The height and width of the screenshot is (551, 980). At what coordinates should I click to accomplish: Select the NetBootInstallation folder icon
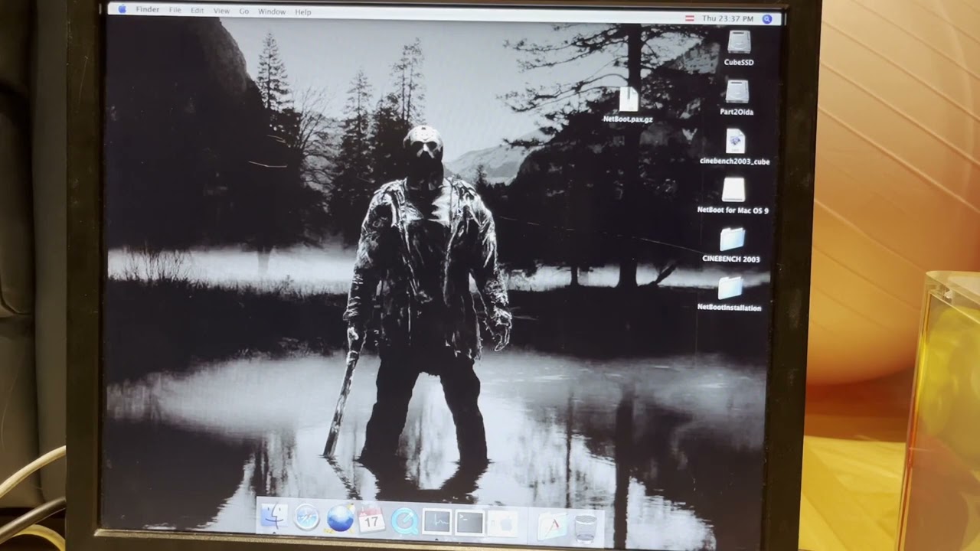730,288
